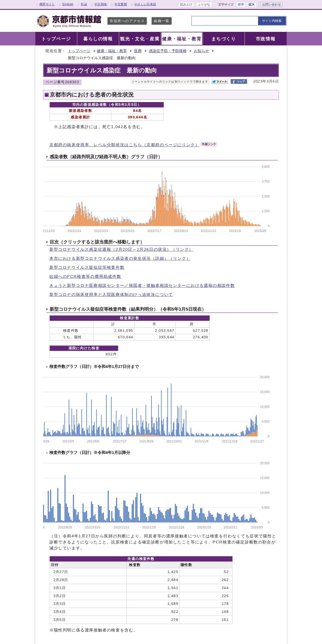Open 中文簡体 version
Screen dimensions: 322x644
pyautogui.click(x=101, y=4)
